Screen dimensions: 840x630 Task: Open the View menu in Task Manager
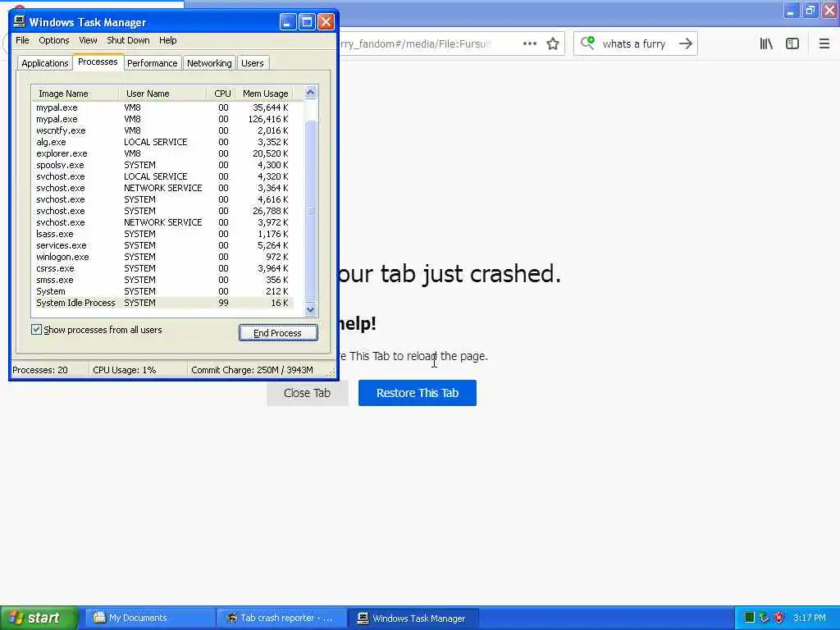click(x=88, y=40)
